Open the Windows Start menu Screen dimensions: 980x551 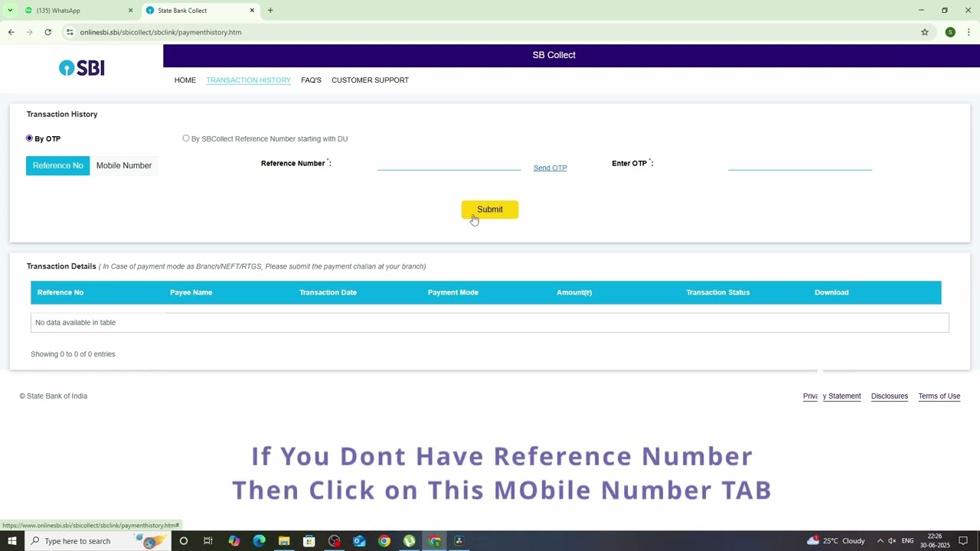(11, 541)
